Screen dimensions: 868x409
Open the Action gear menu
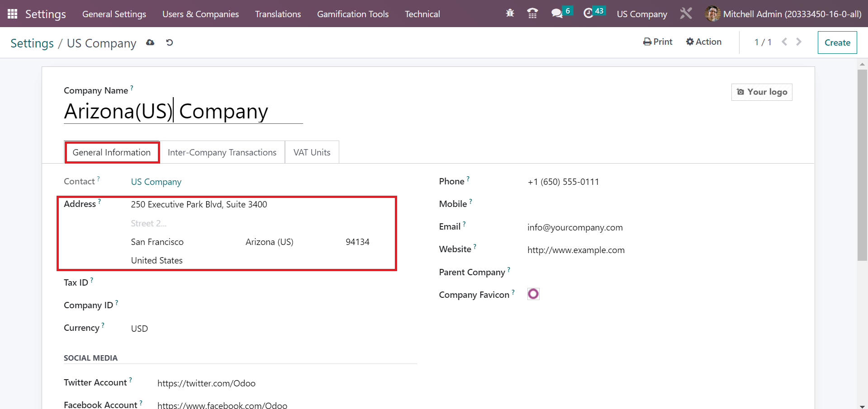click(x=703, y=42)
